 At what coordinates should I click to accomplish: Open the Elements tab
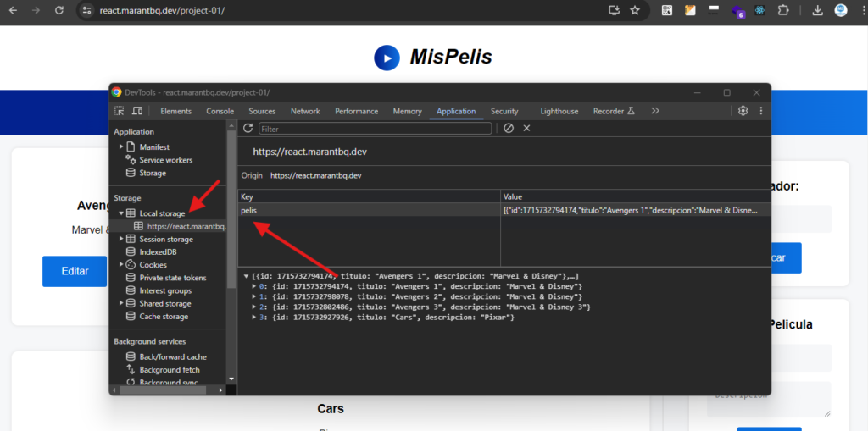(176, 111)
